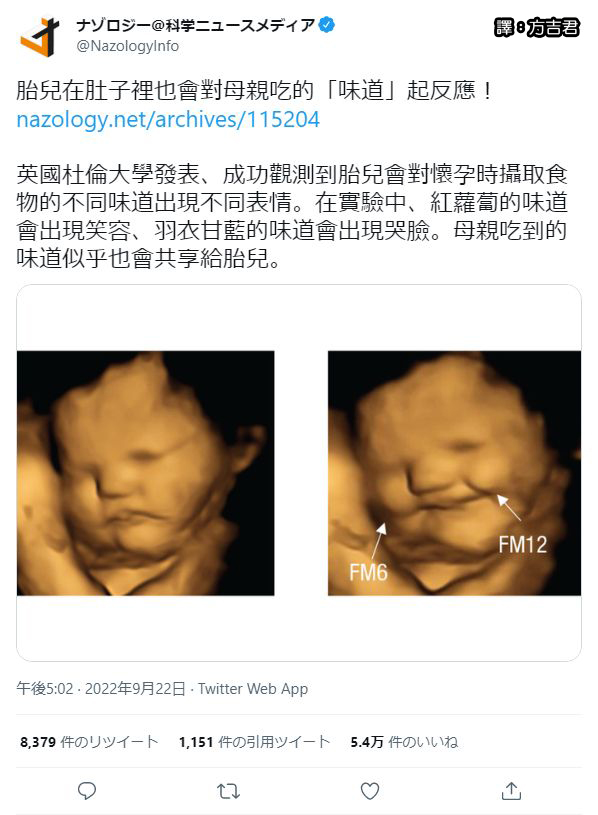
Task: Open the nazology.net/archives/115204 link
Action: [x=168, y=120]
